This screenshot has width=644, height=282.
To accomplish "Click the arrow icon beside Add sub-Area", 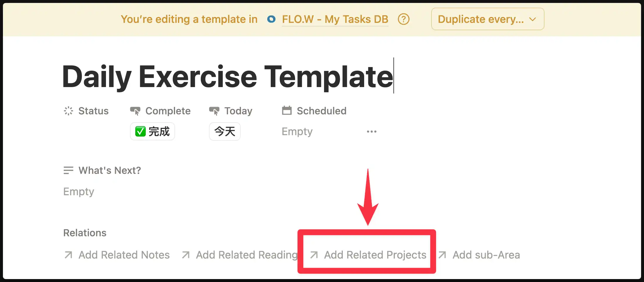I will click(442, 255).
